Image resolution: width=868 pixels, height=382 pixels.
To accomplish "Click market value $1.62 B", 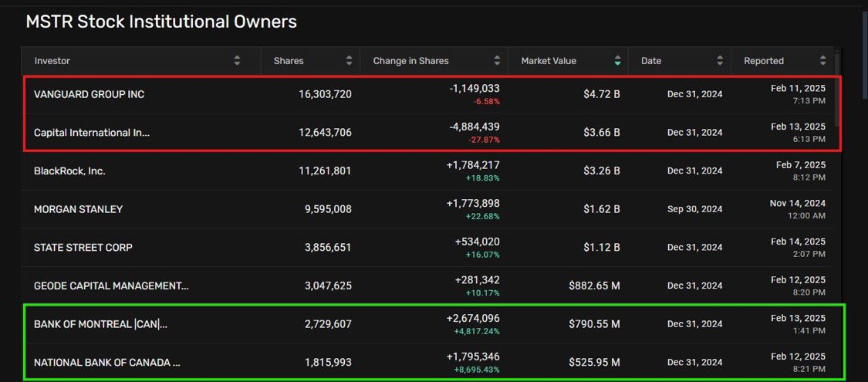I will pyautogui.click(x=602, y=209).
